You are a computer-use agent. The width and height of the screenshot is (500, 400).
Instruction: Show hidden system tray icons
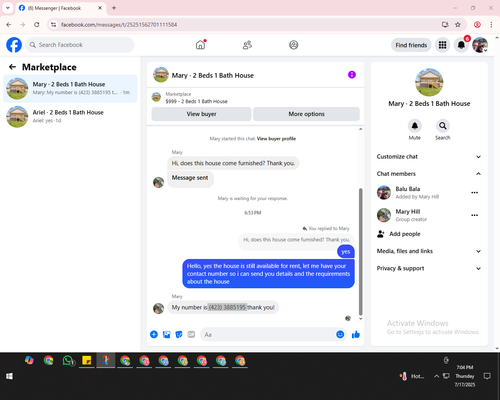coord(436,376)
